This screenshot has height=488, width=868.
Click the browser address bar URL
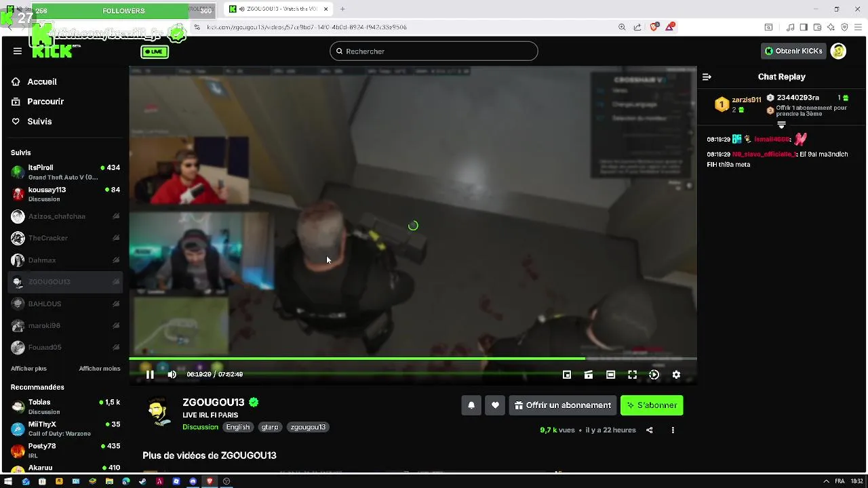(307, 27)
